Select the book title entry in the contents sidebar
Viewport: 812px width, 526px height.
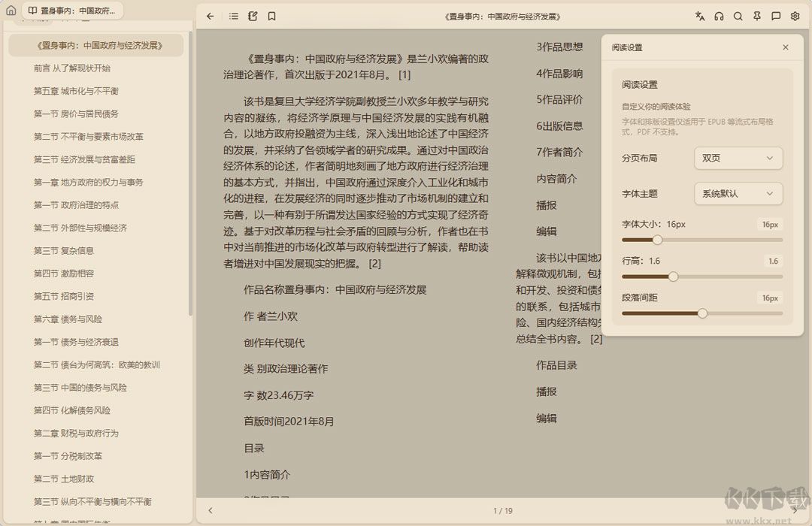[96, 46]
